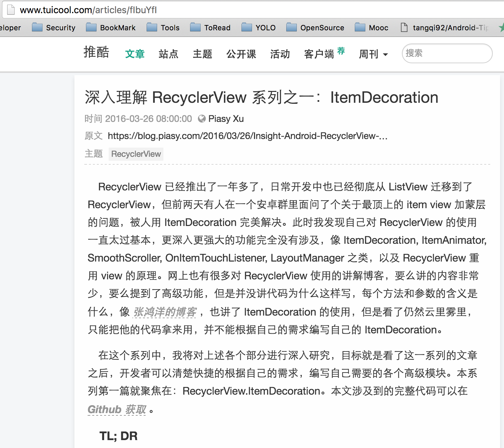Click the 推酷 site logo
Viewport: 504px width, 448px height.
coord(96,52)
